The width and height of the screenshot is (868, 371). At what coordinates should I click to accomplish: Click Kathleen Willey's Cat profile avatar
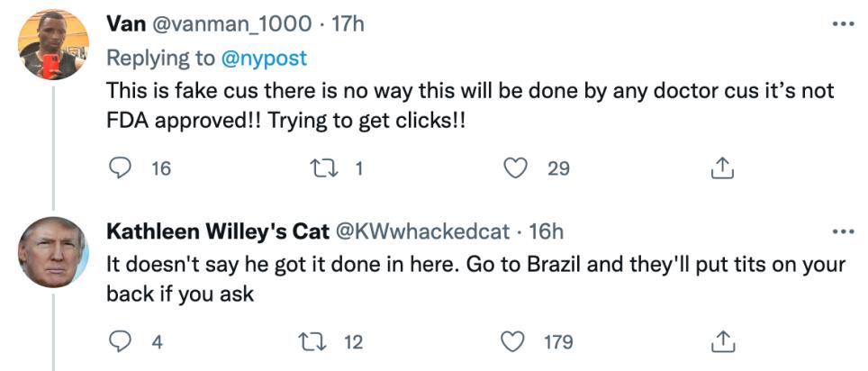(52, 251)
